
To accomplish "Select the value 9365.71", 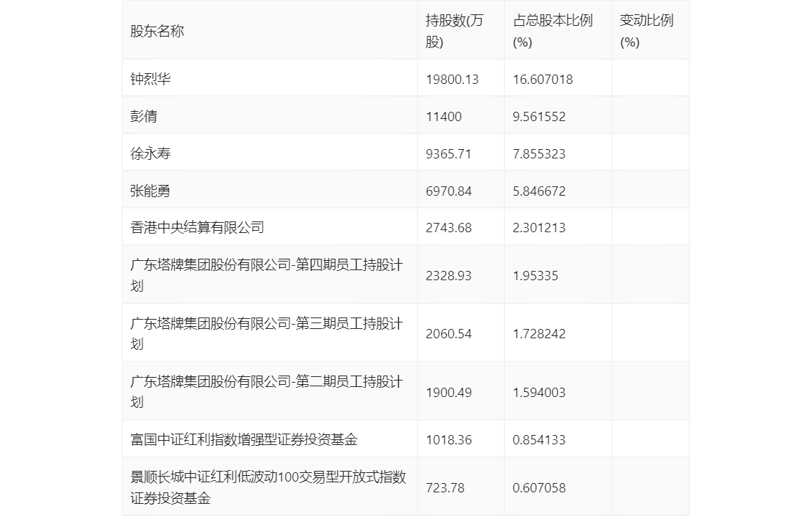I will click(448, 154).
